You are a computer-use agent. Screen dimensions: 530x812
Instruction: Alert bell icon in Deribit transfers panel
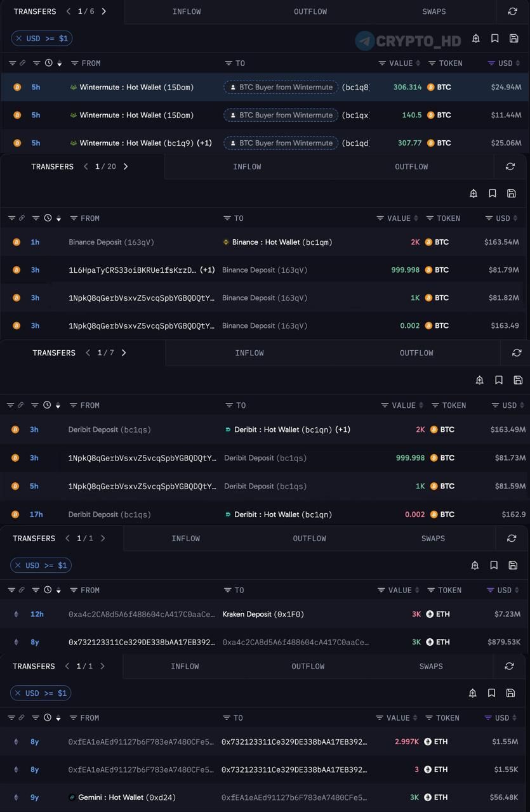[x=480, y=380]
